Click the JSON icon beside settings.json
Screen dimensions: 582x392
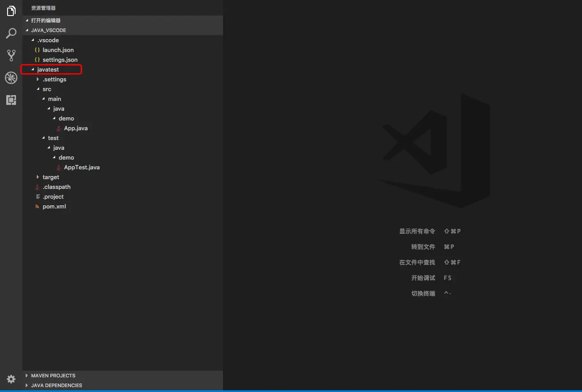[37, 60]
